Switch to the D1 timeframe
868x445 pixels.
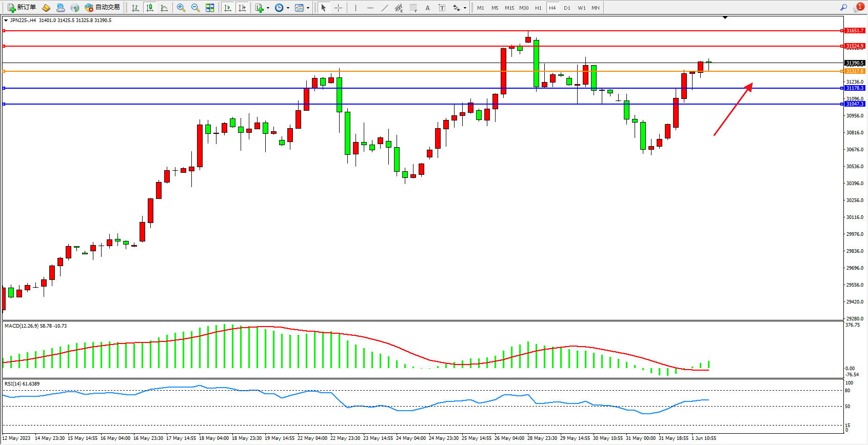pos(567,8)
